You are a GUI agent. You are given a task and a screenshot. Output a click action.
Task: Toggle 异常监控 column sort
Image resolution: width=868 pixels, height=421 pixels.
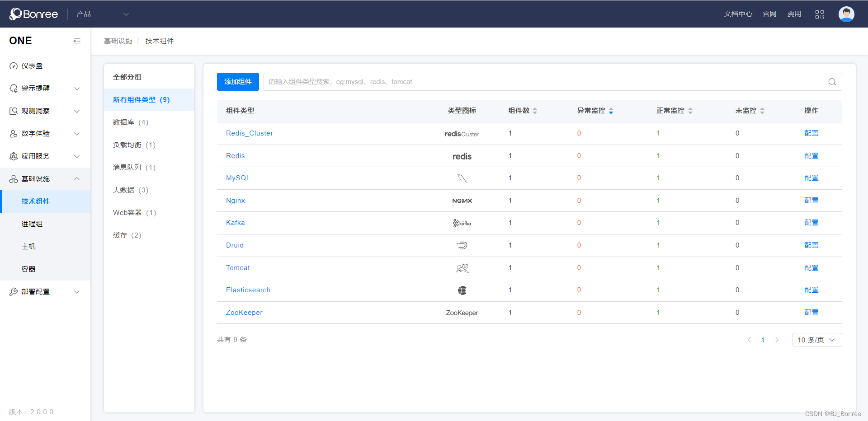pos(611,111)
